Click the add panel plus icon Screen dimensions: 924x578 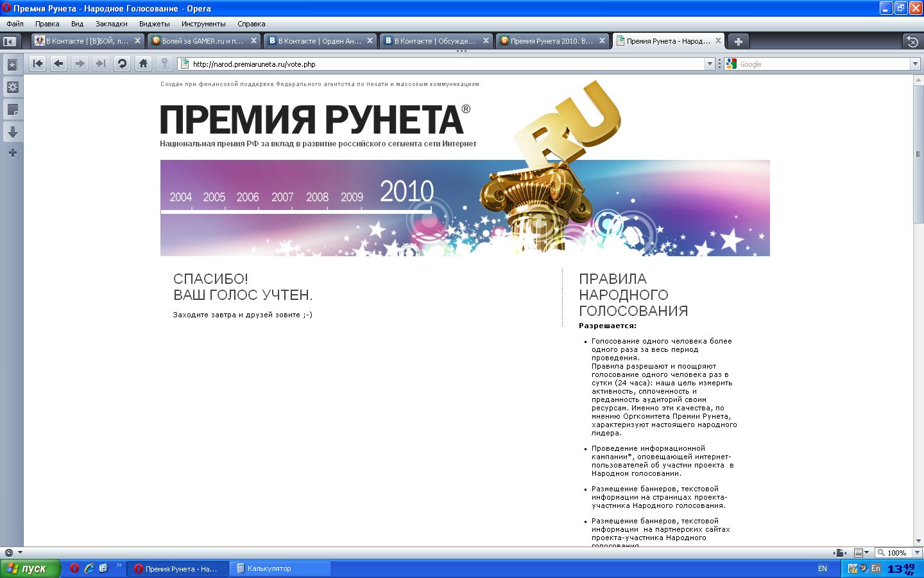pos(12,153)
